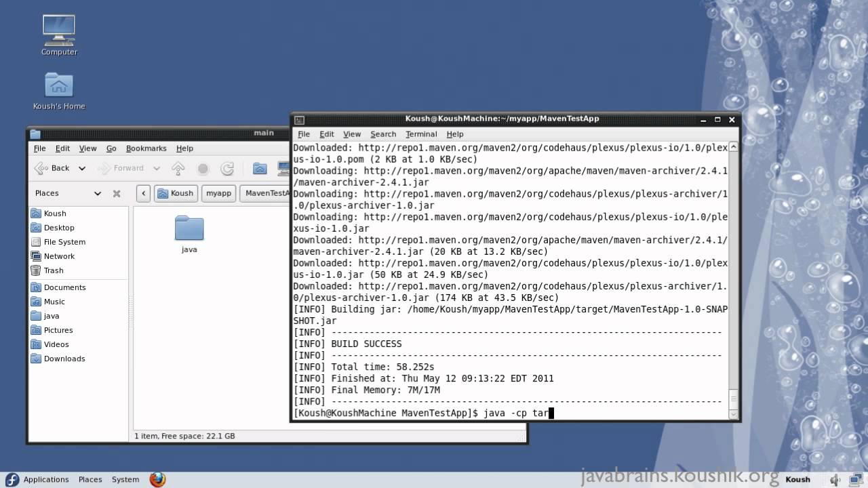Open terminal View menu
This screenshot has width=868, height=488.
coord(352,134)
